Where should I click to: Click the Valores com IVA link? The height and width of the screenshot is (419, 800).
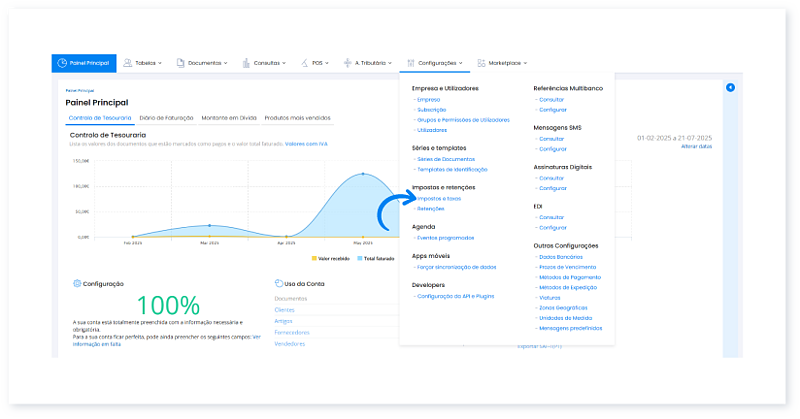coord(306,143)
